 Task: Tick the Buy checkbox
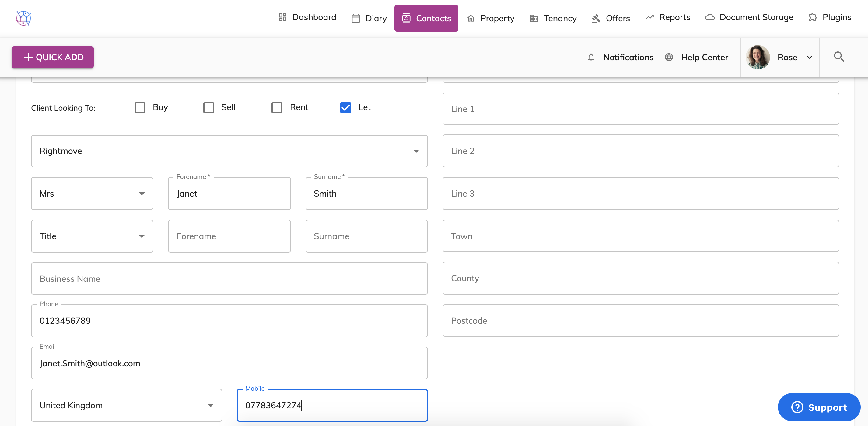[140, 108]
